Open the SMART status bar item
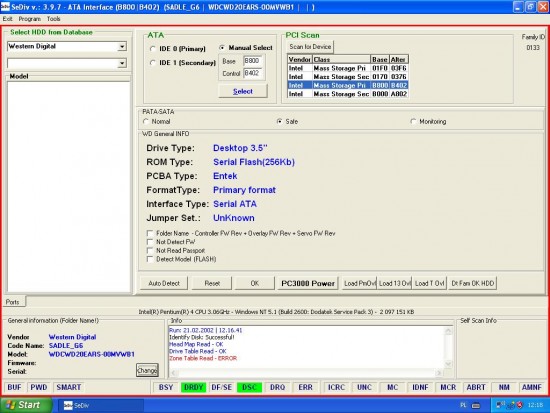 coord(69,387)
